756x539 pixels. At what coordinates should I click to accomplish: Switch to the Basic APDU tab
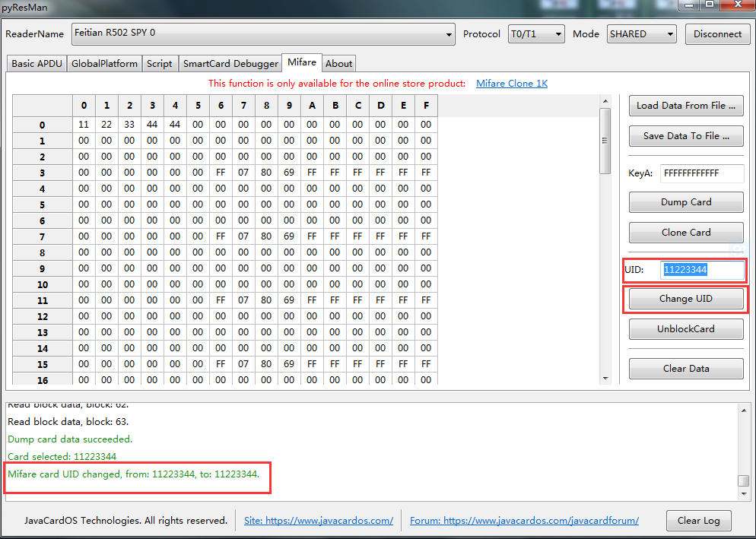pos(37,64)
